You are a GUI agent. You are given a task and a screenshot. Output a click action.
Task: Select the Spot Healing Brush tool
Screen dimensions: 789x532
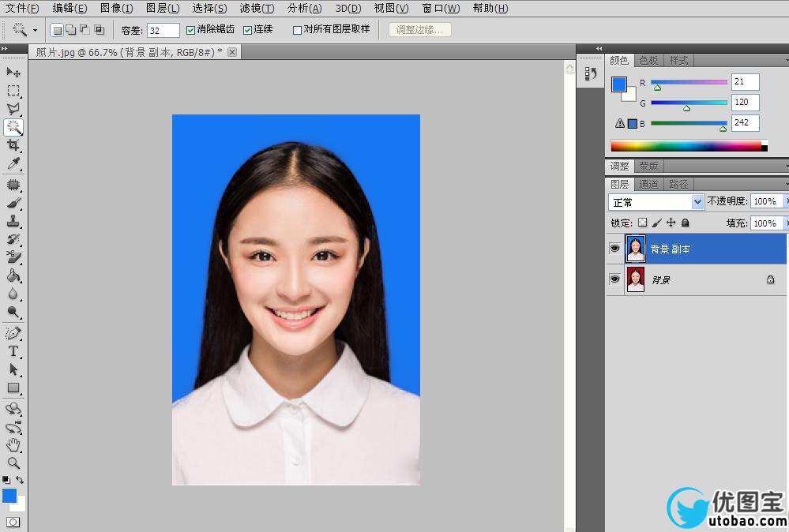[13, 185]
